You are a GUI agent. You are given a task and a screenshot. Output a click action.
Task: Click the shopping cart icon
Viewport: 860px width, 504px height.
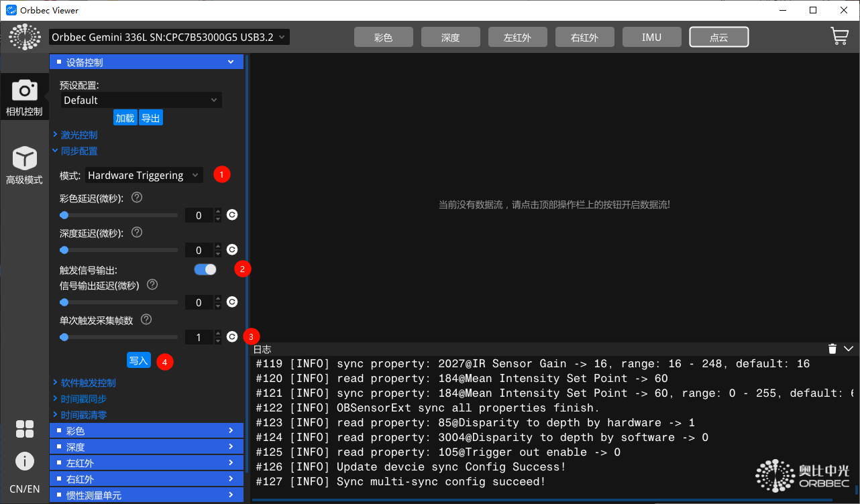pyautogui.click(x=839, y=37)
